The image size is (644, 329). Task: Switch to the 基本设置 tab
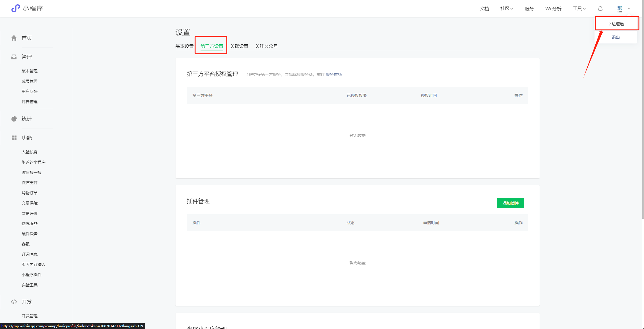pos(184,46)
